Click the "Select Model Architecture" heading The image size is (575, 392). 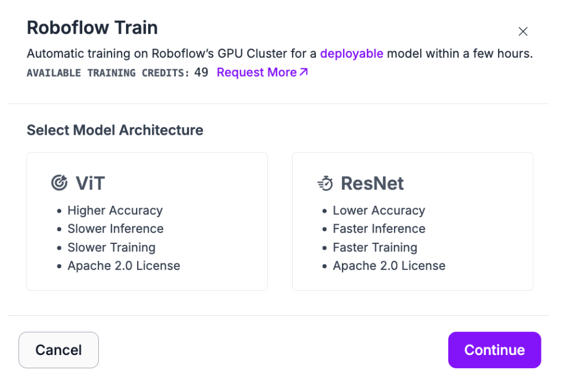[115, 130]
